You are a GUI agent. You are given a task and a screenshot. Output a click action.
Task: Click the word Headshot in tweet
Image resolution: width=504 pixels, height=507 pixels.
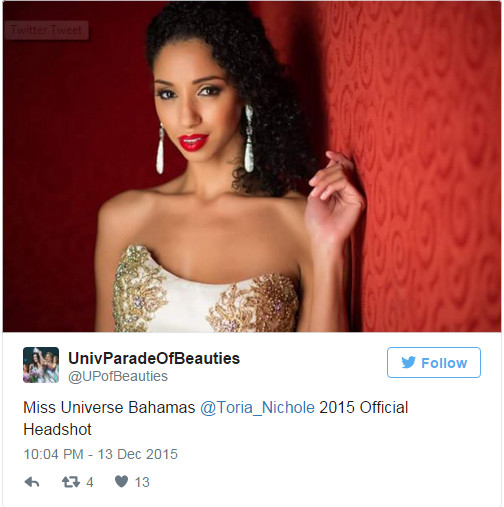pyautogui.click(x=57, y=429)
